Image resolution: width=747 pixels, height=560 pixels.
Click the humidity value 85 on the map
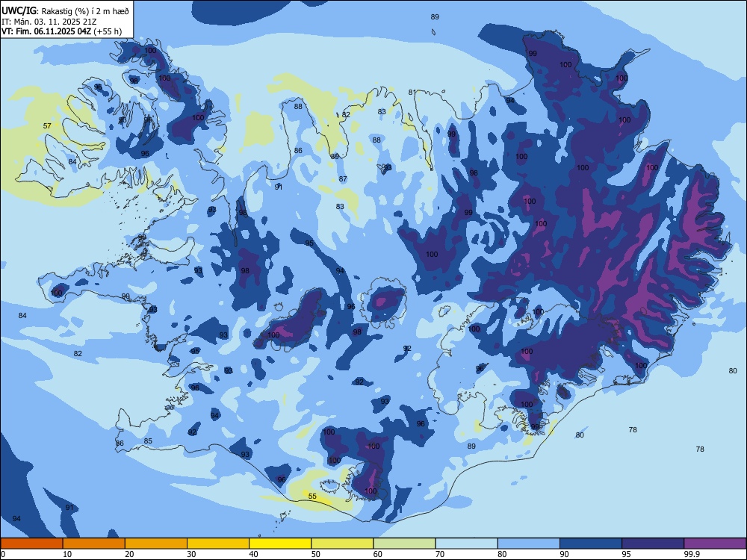(x=148, y=441)
